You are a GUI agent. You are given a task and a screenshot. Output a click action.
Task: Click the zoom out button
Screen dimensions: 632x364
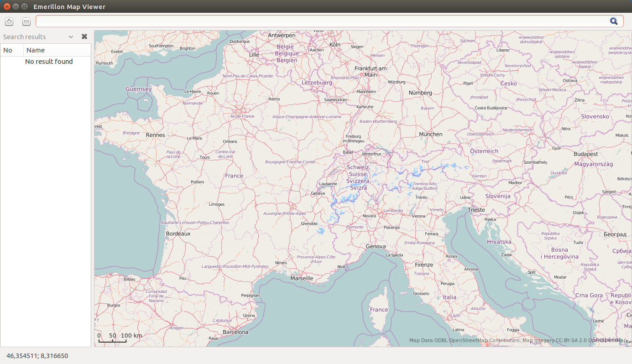click(x=26, y=21)
